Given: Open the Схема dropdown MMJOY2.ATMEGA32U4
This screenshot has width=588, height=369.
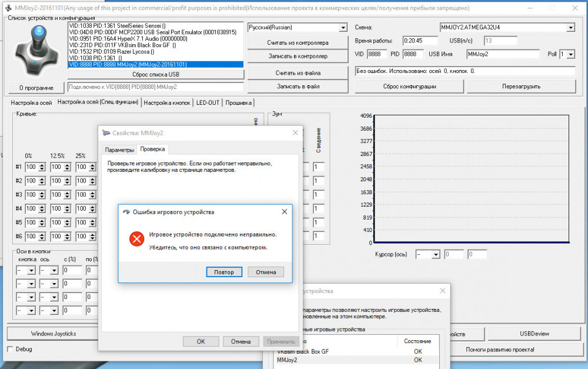Looking at the screenshot, I should click(570, 28).
